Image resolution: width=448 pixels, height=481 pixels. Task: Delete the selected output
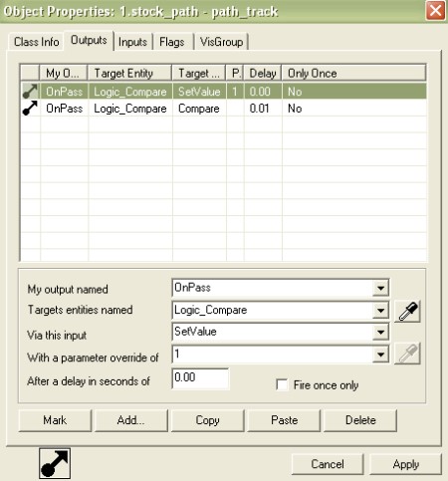(360, 420)
